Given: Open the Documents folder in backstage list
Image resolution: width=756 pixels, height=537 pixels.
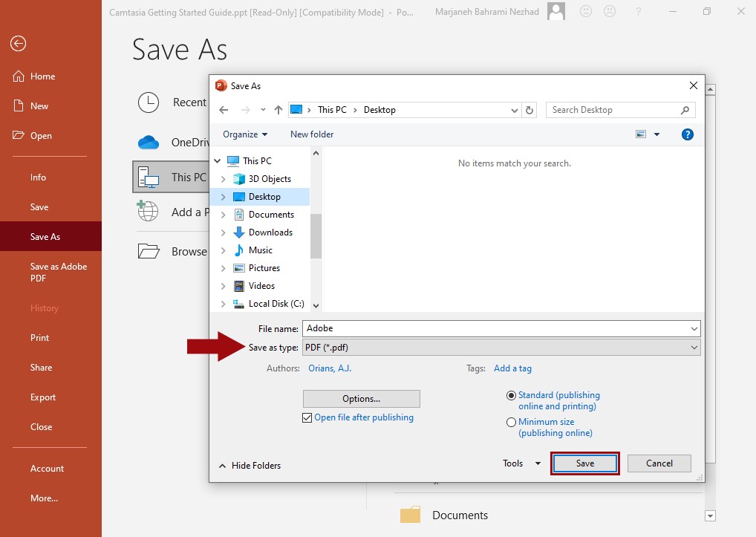Looking at the screenshot, I should (445, 515).
